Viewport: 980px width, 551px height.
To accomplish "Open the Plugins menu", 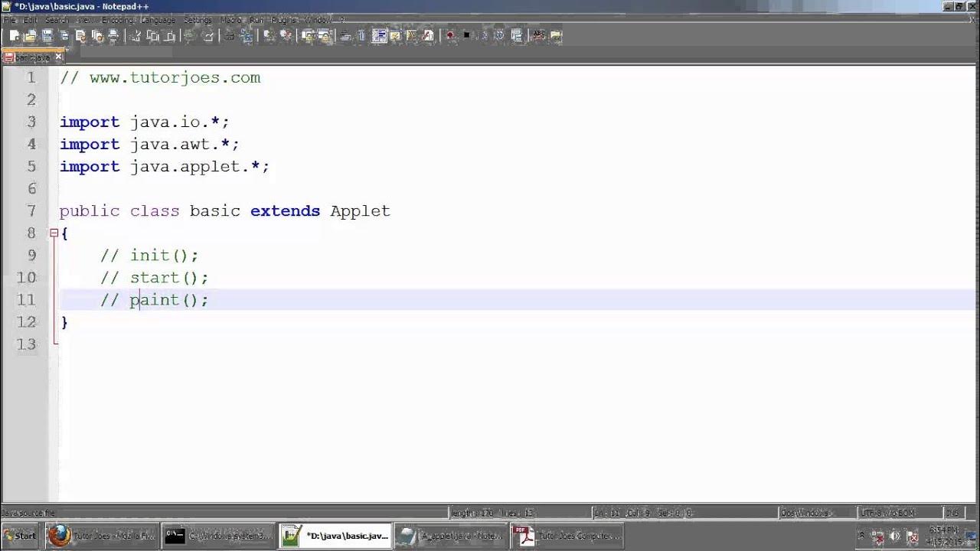I will click(x=283, y=20).
